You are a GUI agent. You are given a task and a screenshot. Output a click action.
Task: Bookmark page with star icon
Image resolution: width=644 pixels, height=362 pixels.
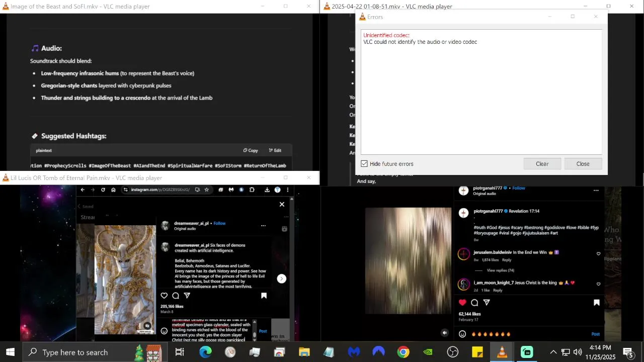(x=206, y=190)
